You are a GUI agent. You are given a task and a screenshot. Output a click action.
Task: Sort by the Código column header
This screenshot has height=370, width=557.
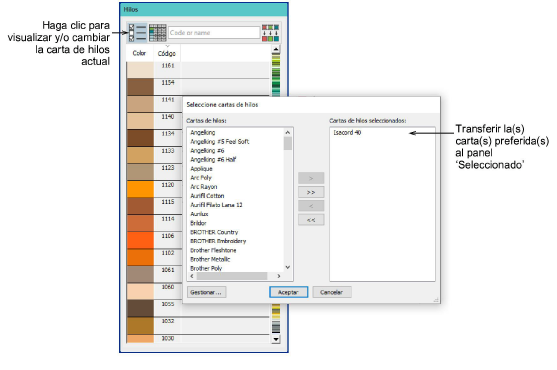[x=167, y=53]
